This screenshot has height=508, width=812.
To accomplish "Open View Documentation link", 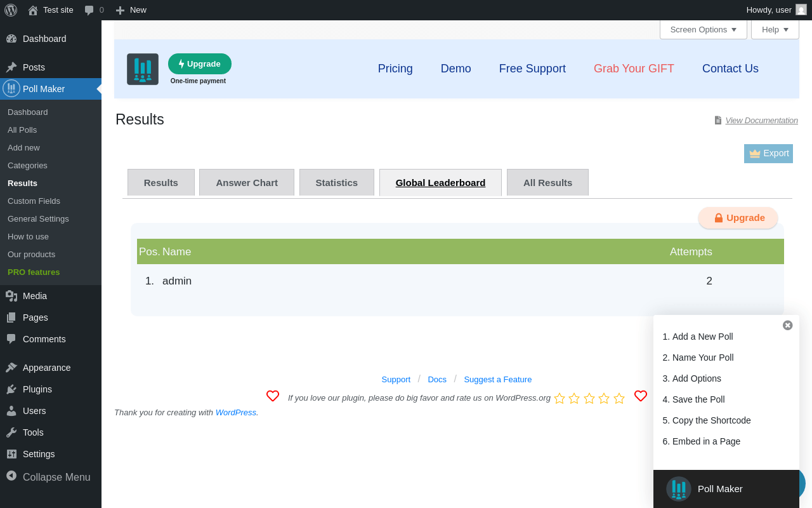I will click(x=761, y=121).
